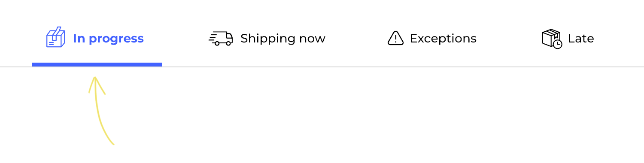This screenshot has width=644, height=163.
Task: Switch to the Shipping now tab
Action: click(267, 38)
